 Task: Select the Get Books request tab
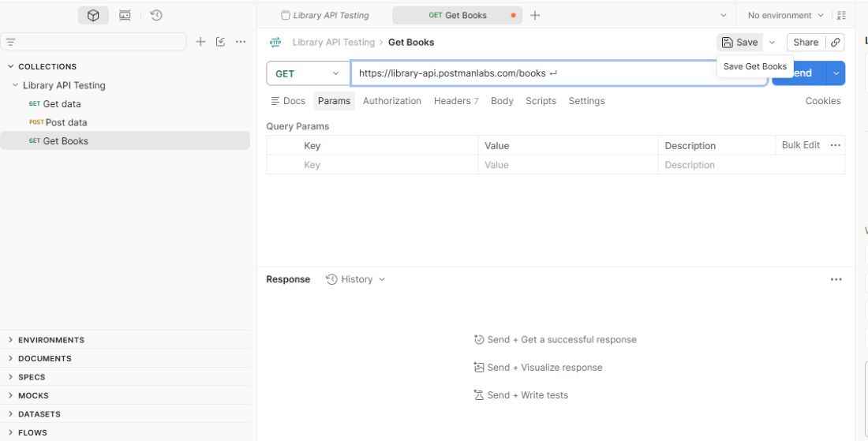click(x=457, y=16)
